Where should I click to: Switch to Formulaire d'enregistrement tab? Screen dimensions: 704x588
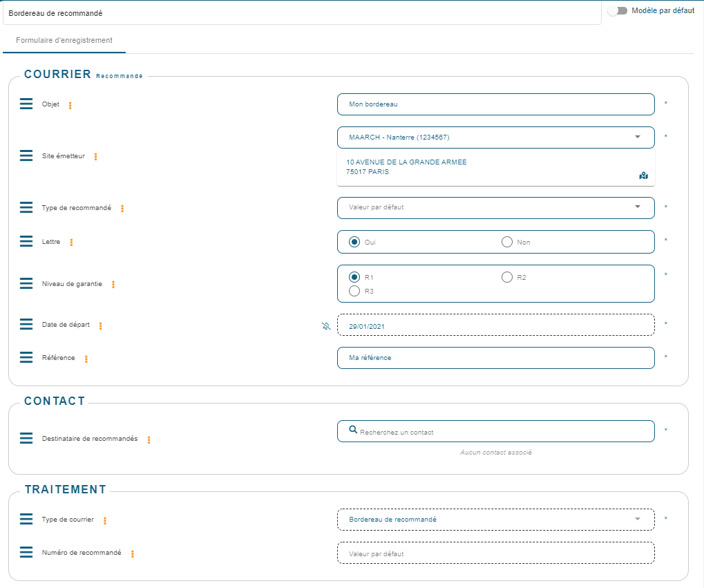click(64, 41)
